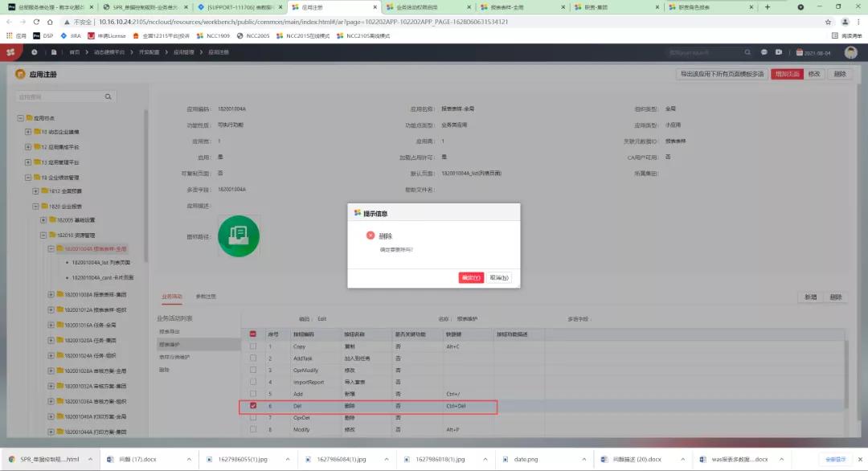Check the checkbox for the Copy row
This screenshot has width=868, height=471.
coord(253,345)
